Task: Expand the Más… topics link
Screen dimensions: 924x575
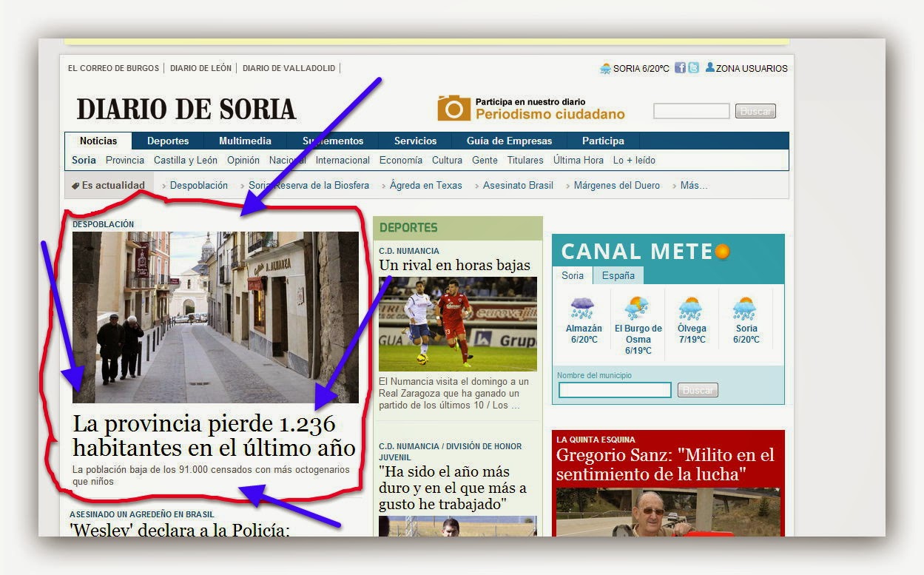Action: [694, 185]
